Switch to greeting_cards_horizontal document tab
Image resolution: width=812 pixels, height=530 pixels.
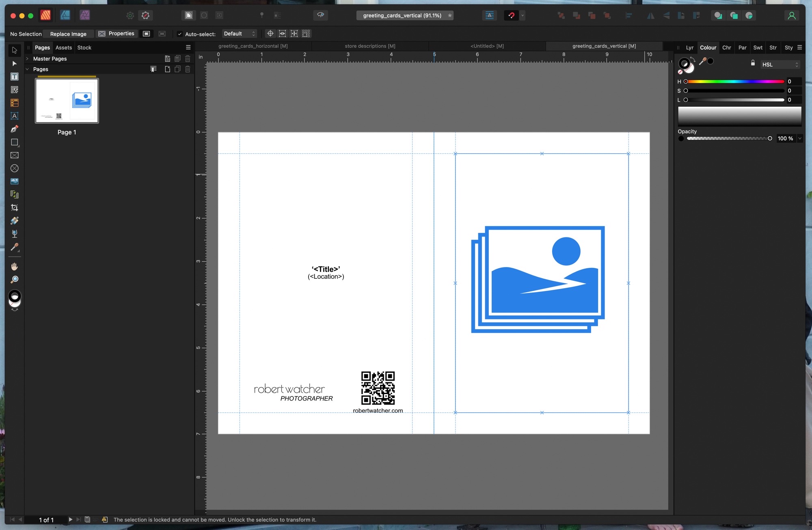coord(253,46)
